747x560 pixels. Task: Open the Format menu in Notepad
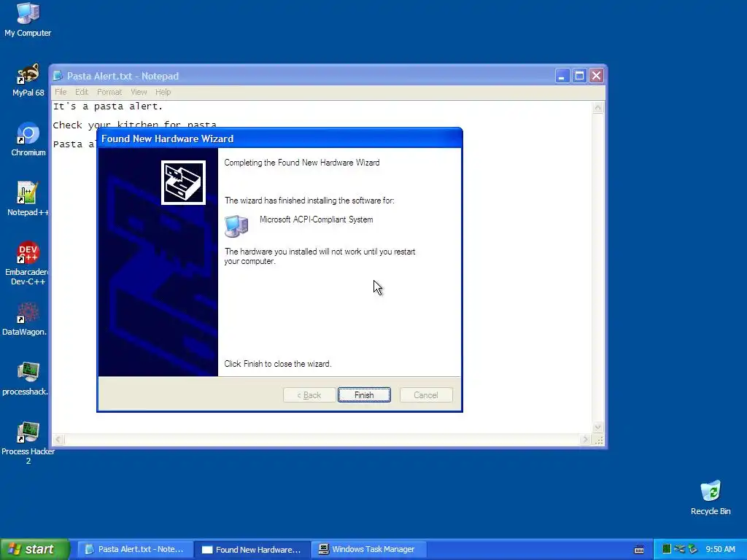[x=109, y=92]
